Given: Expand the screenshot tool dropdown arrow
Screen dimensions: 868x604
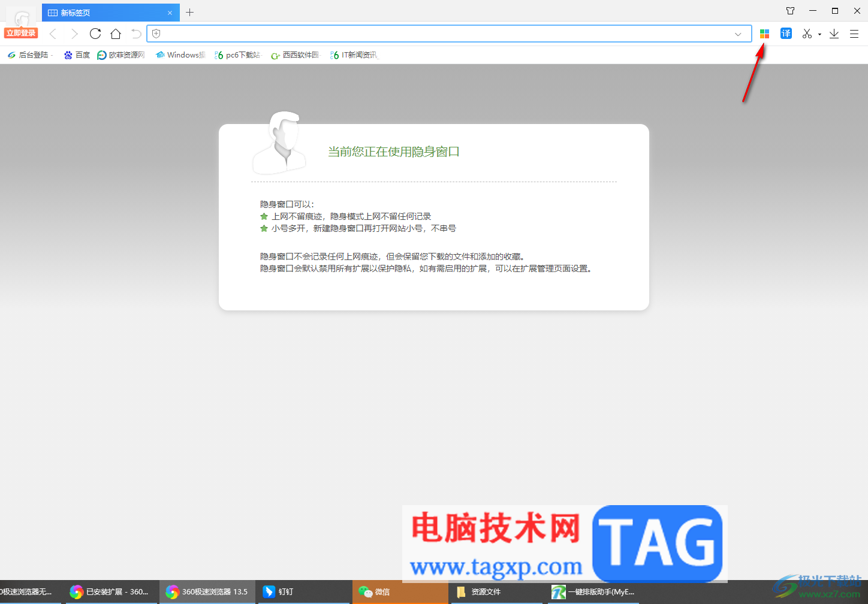Looking at the screenshot, I should [819, 34].
